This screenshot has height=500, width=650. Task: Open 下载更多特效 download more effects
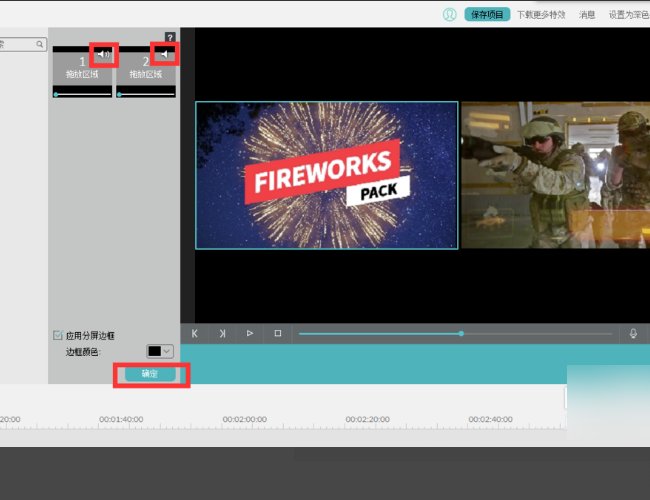pos(541,15)
